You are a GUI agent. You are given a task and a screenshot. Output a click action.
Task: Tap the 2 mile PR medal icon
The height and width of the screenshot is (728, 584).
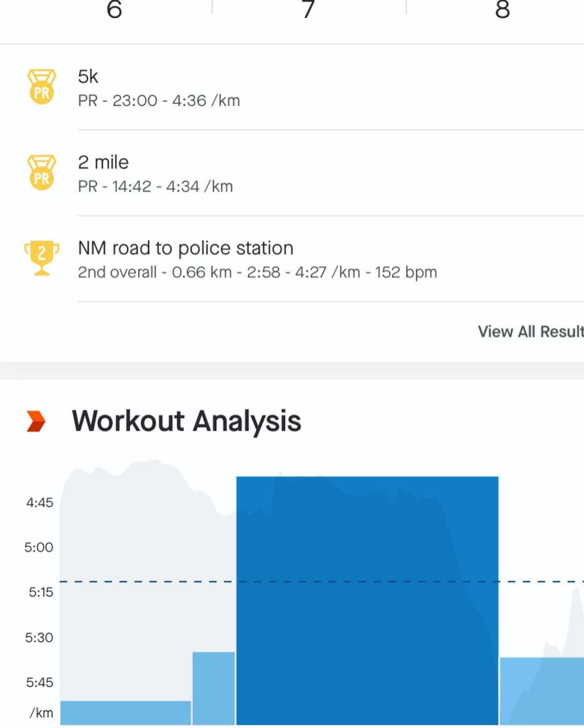point(41,173)
